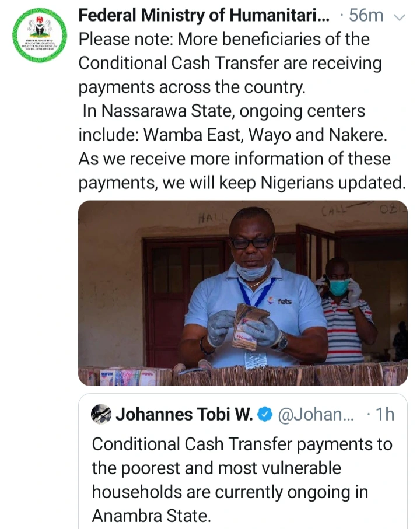Open the Federal Ministry profile avatar
This screenshot has height=529, width=420.
pyautogui.click(x=40, y=35)
